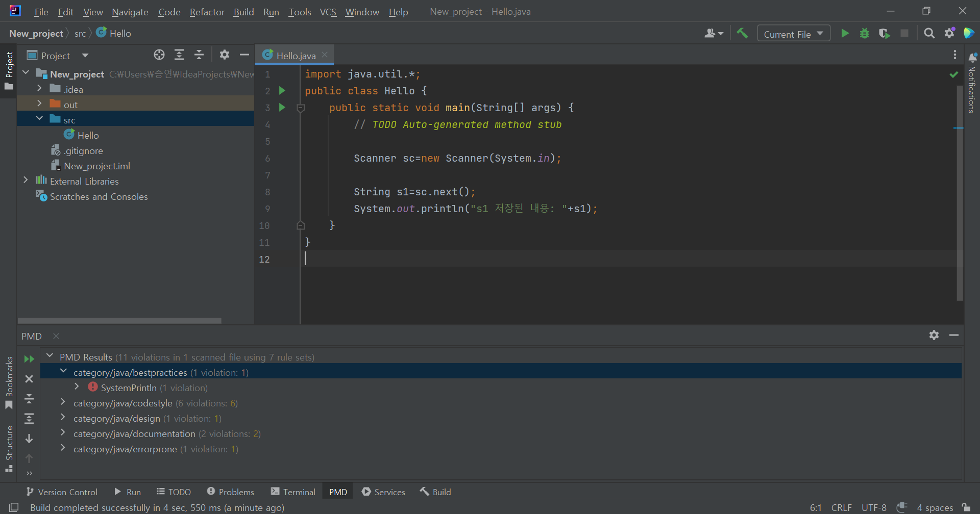The height and width of the screenshot is (514, 980).
Task: Open PMD panel settings gear
Action: coord(934,335)
